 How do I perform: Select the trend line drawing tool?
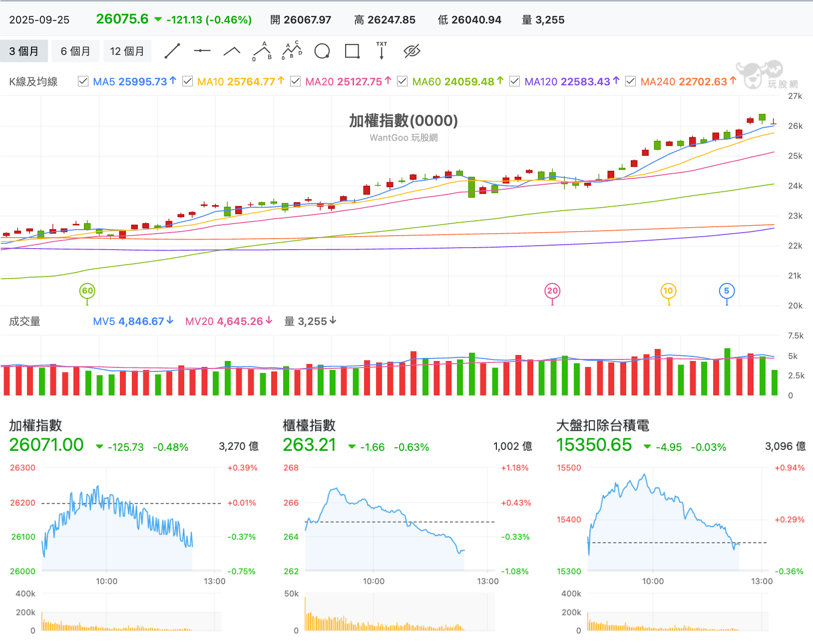pyautogui.click(x=172, y=50)
